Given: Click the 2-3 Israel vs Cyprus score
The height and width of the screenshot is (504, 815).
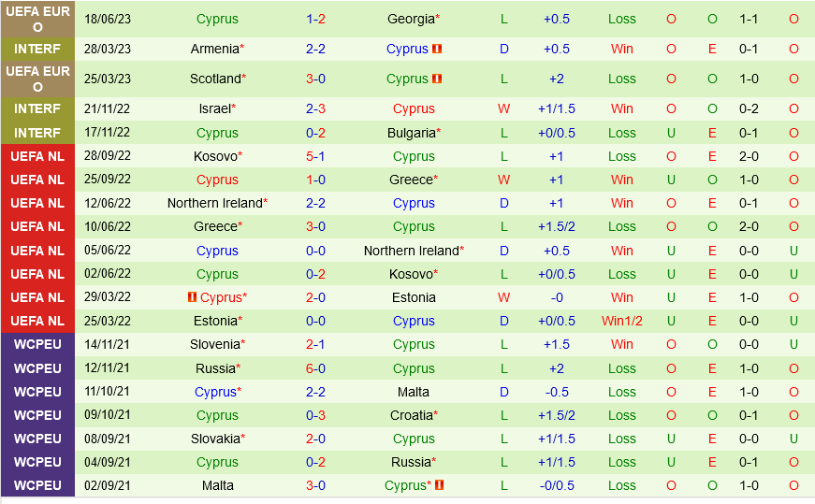Looking at the screenshot, I should tap(315, 108).
